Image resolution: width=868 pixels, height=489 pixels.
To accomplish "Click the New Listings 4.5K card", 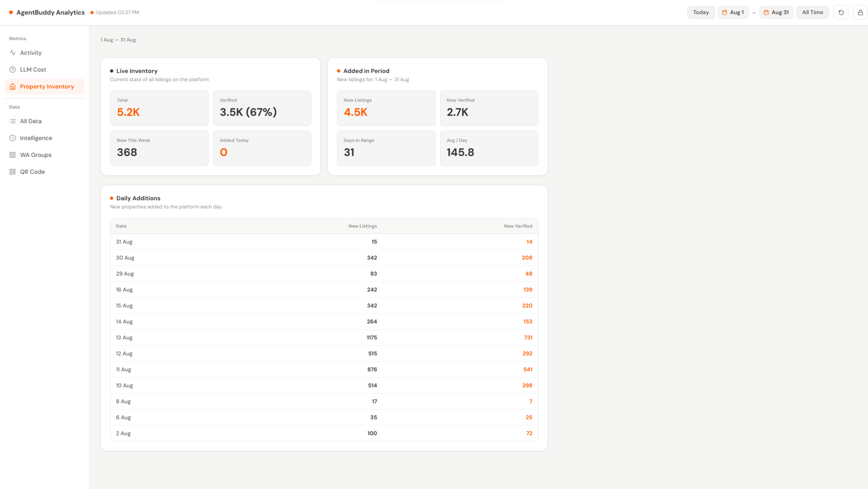I will tap(386, 108).
